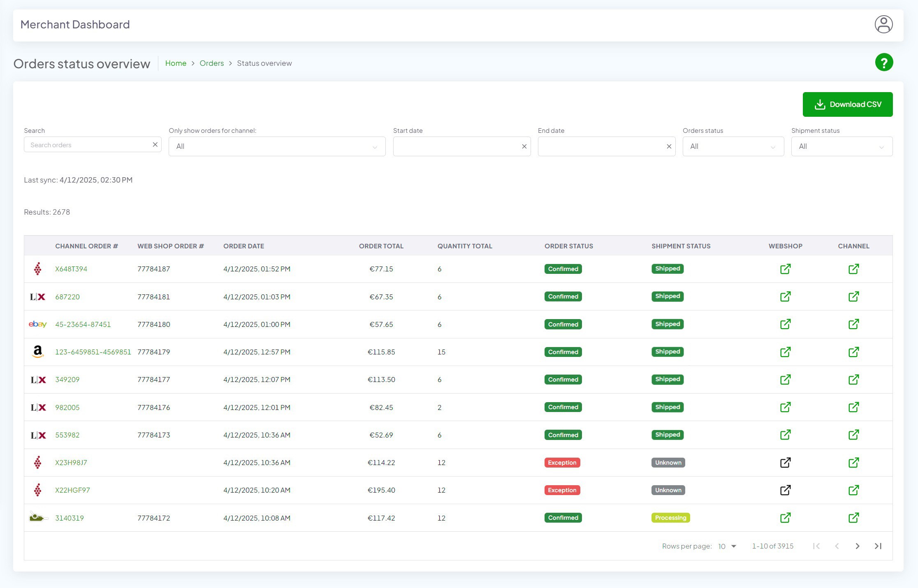Open the Orders status dropdown
Viewport: 918px width, 588px height.
pos(733,146)
